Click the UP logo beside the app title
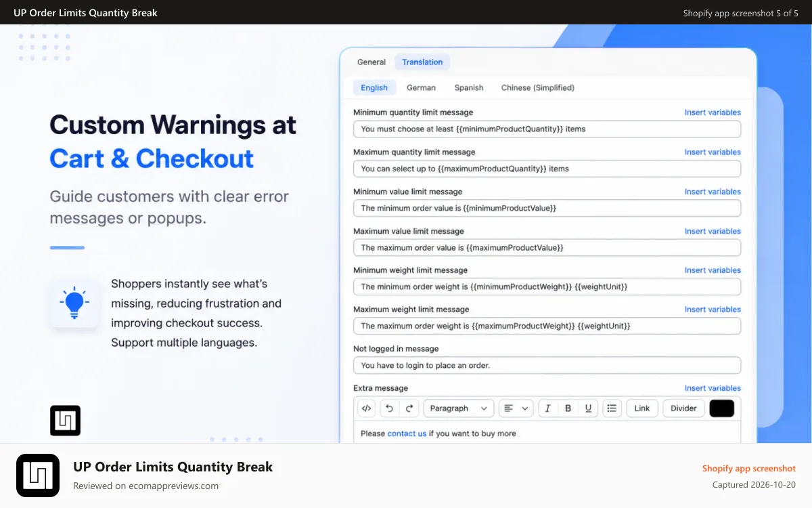The height and width of the screenshot is (508, 812). click(x=38, y=475)
